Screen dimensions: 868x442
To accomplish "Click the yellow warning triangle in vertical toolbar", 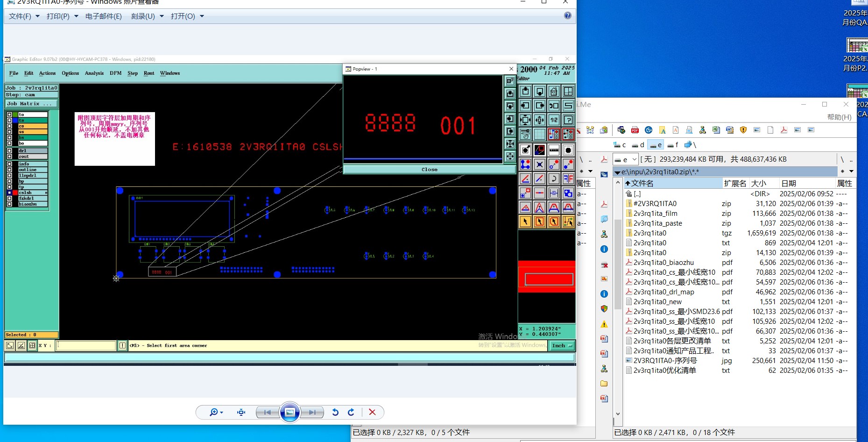I will (x=604, y=324).
